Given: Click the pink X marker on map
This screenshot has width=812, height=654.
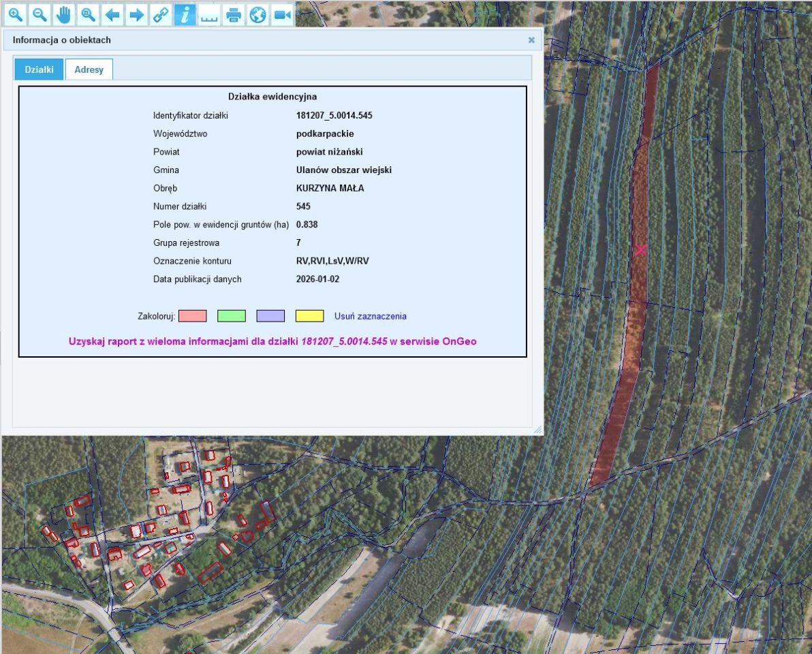Looking at the screenshot, I should tap(640, 249).
